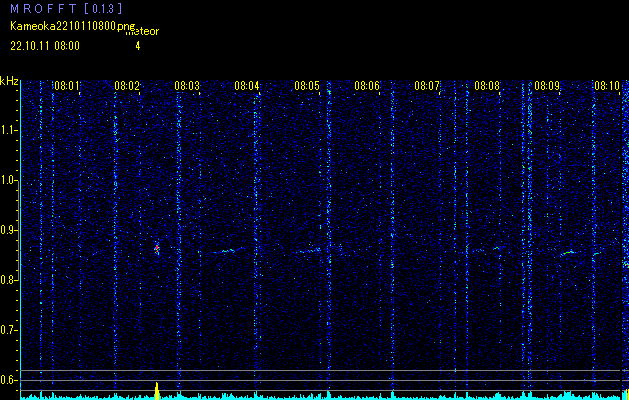
Task: Click the green echo trace near 08:05
Action: click(309, 251)
